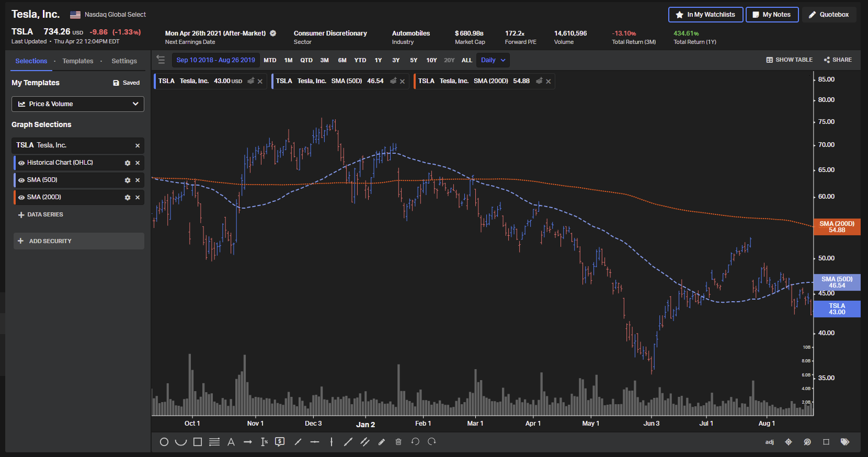The image size is (868, 457).
Task: Click ADD SECURITY
Action: [78, 241]
